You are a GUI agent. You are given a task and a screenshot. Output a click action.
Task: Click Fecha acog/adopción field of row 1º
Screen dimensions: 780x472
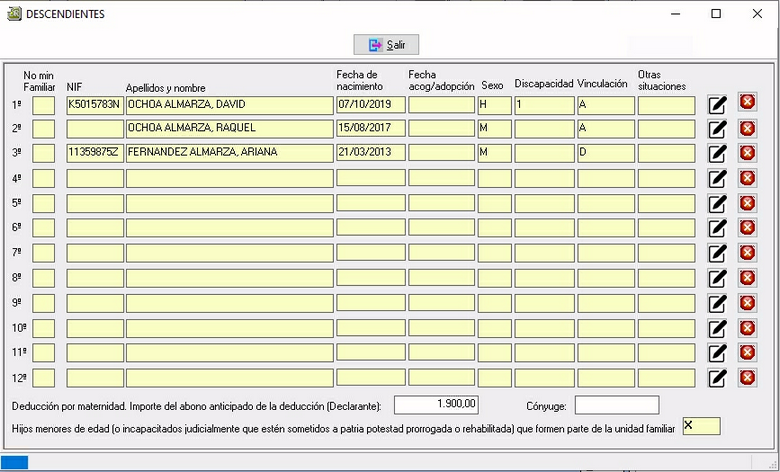pyautogui.click(x=441, y=105)
